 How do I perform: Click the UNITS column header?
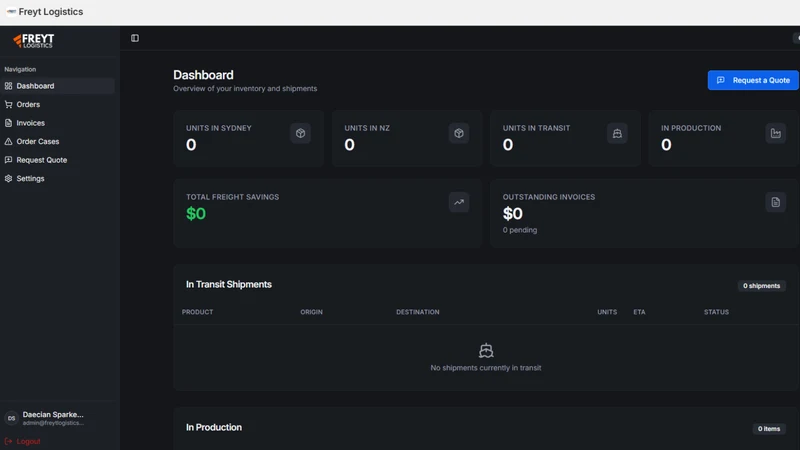(x=607, y=312)
